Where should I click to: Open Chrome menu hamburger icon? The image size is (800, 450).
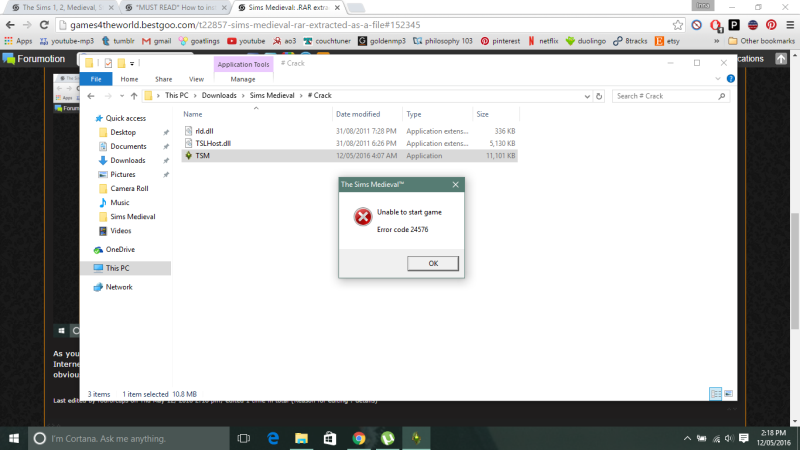point(790,24)
